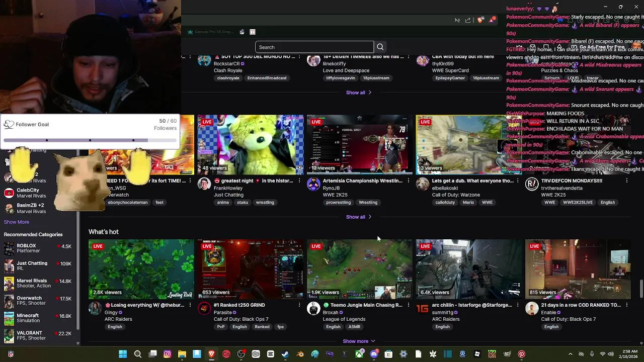
Task: Expand hidden system tray icons chevron
Action: tap(570, 354)
